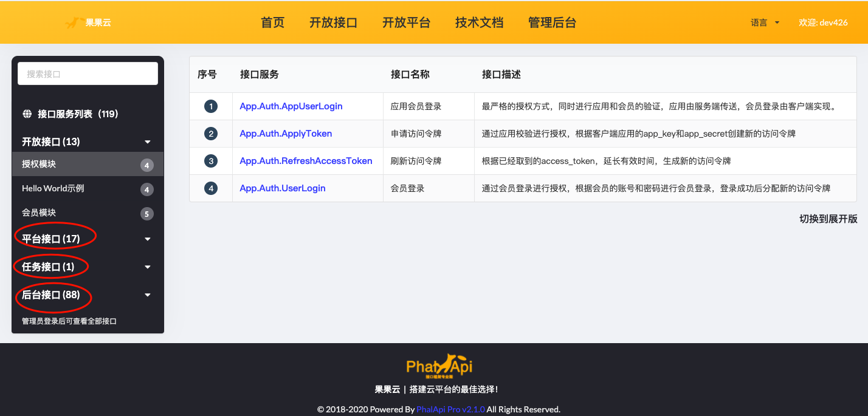Click the PhalApi footer logo
The height and width of the screenshot is (416, 868).
pyautogui.click(x=439, y=366)
